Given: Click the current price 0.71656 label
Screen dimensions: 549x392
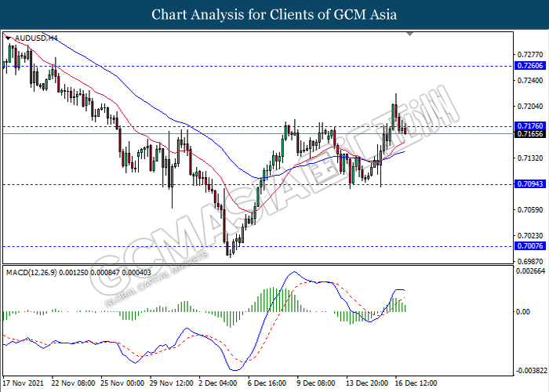Looking at the screenshot, I should tap(530, 134).
